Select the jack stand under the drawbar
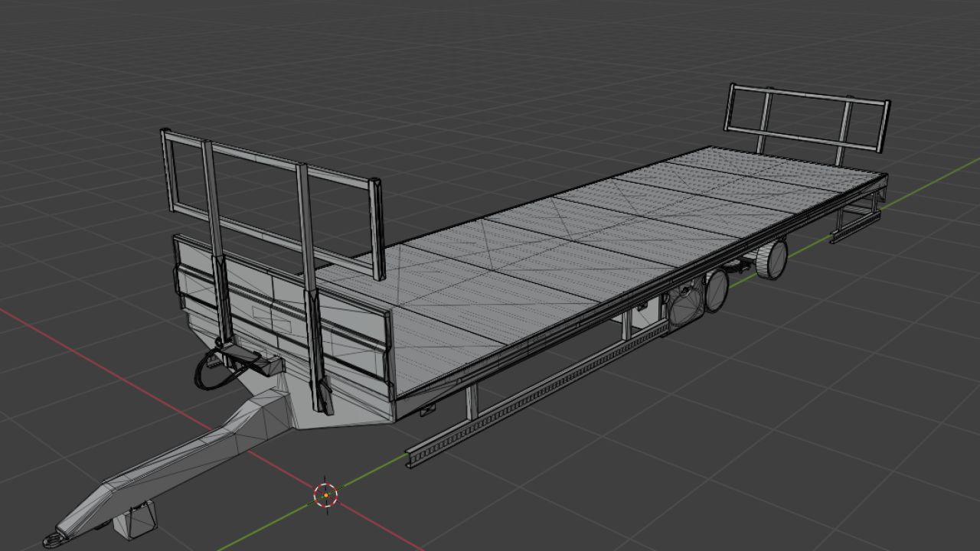Viewport: 980px width, 551px height. pos(136,520)
